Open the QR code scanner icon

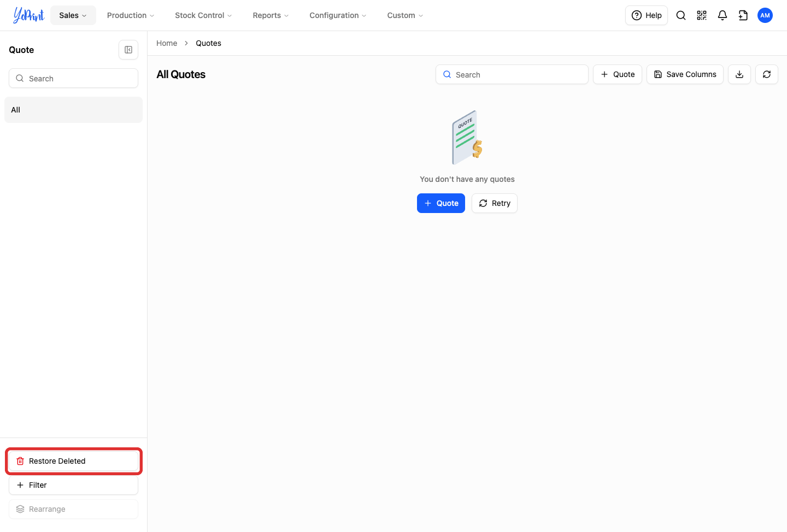coord(702,15)
